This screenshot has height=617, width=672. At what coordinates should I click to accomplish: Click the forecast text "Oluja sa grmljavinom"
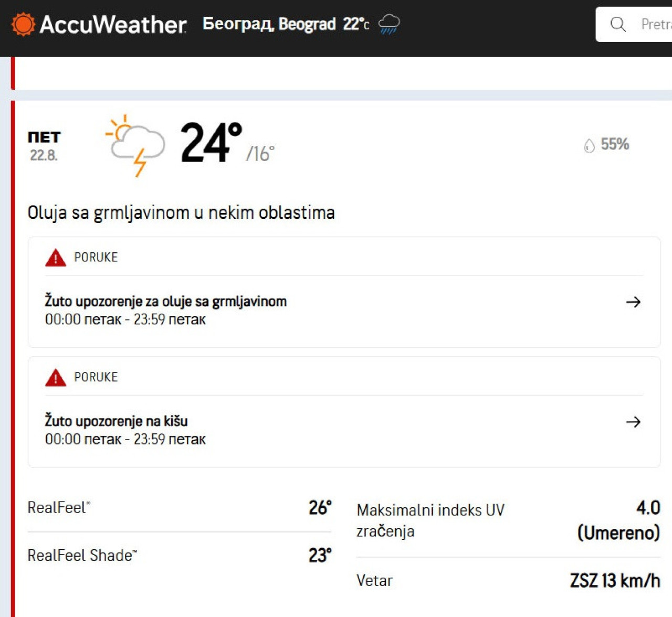coord(181,212)
